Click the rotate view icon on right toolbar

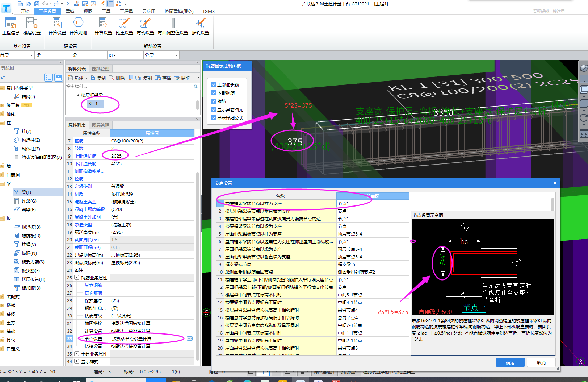coord(583,117)
